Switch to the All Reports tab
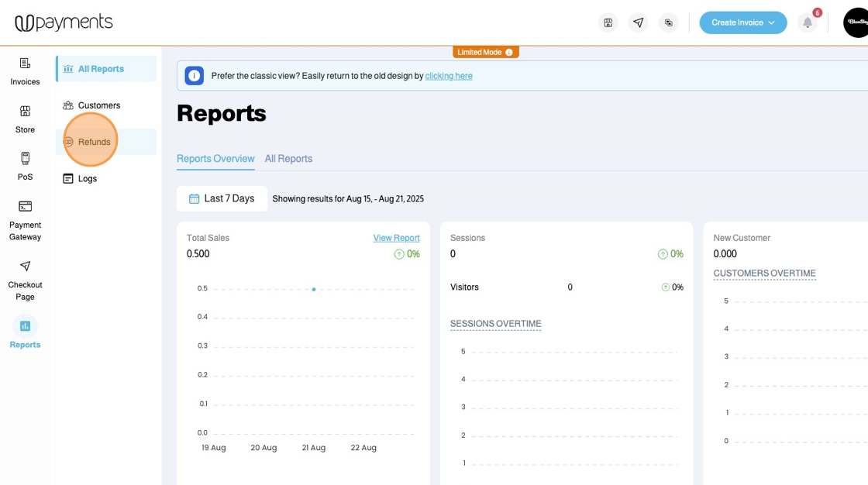 tap(288, 159)
